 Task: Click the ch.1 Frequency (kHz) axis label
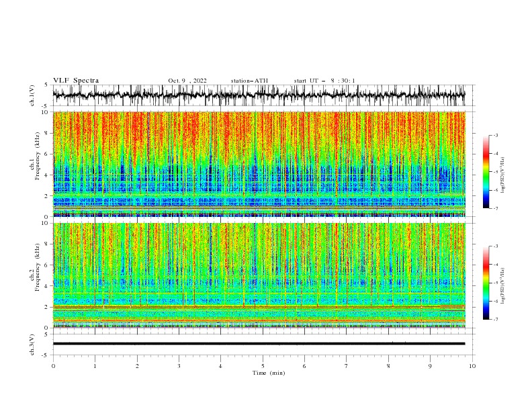coord(35,156)
